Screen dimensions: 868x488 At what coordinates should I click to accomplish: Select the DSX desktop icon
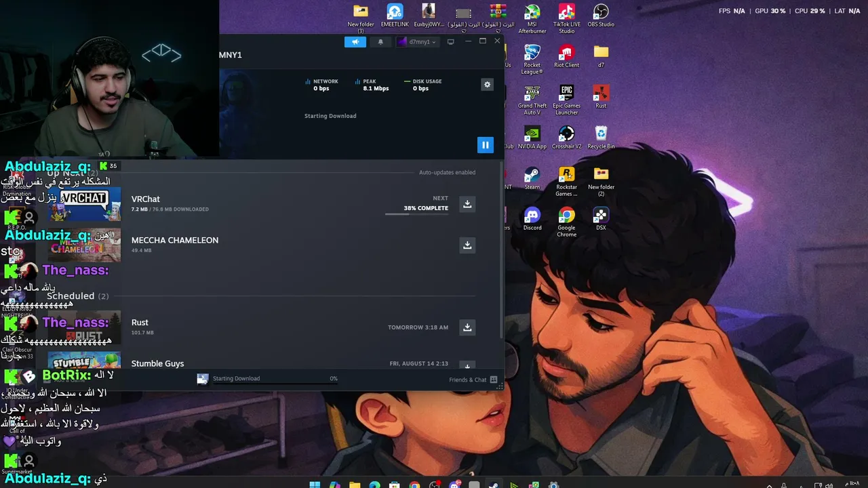pyautogui.click(x=601, y=219)
